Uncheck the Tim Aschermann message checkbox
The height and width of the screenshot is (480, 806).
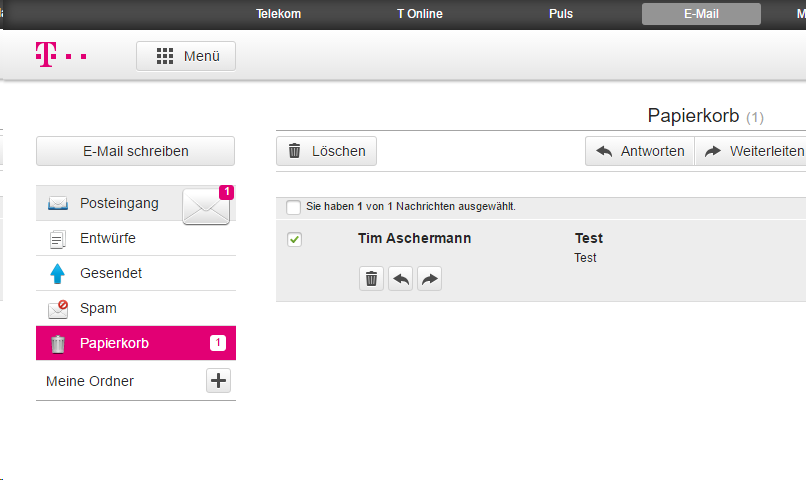tap(294, 239)
